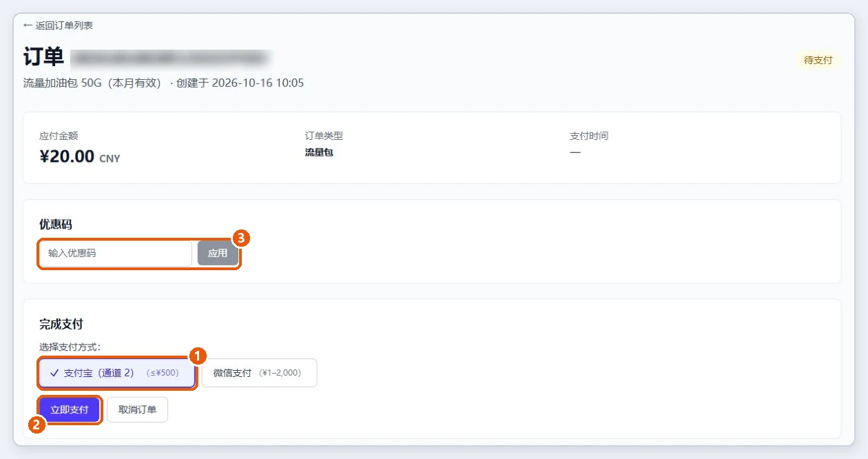The width and height of the screenshot is (868, 459).
Task: Apply coupon with 应用 button
Action: coord(218,253)
